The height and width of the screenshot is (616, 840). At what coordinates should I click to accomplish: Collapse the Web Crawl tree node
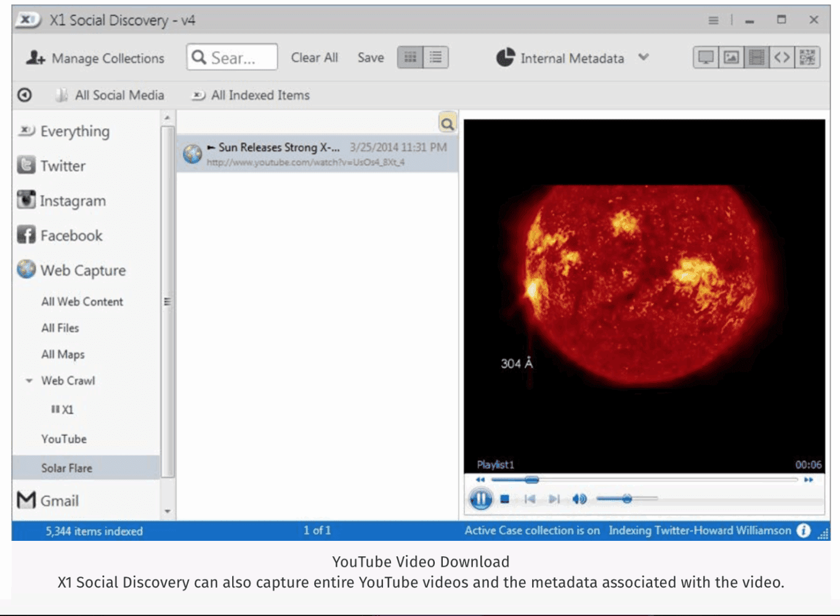click(29, 381)
